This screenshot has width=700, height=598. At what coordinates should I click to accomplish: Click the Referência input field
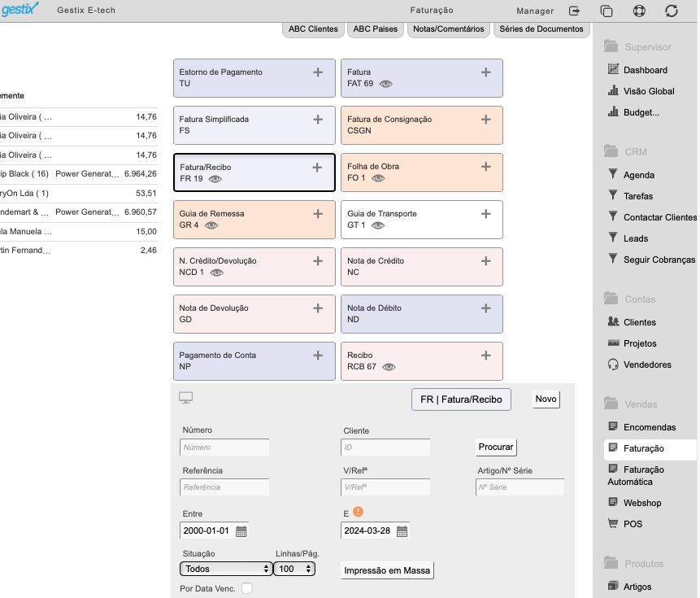[224, 487]
